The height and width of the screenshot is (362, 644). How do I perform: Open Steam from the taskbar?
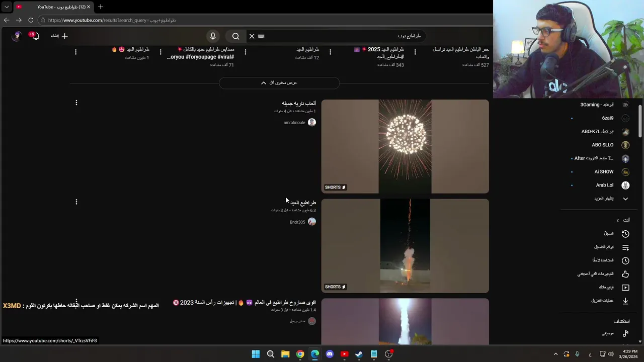[x=359, y=354]
